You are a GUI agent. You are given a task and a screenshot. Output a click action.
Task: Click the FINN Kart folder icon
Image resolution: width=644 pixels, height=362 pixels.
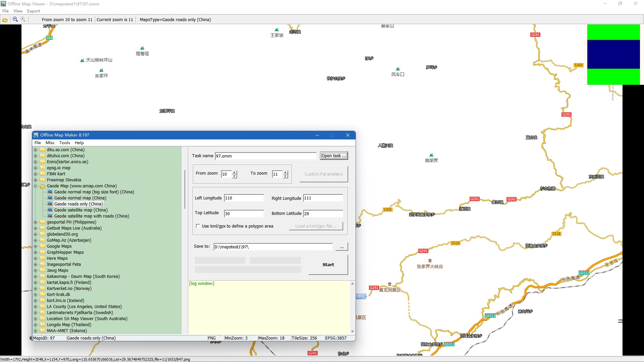[x=43, y=174]
